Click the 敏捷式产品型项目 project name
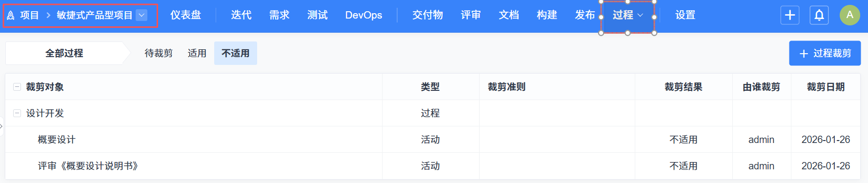 point(95,15)
